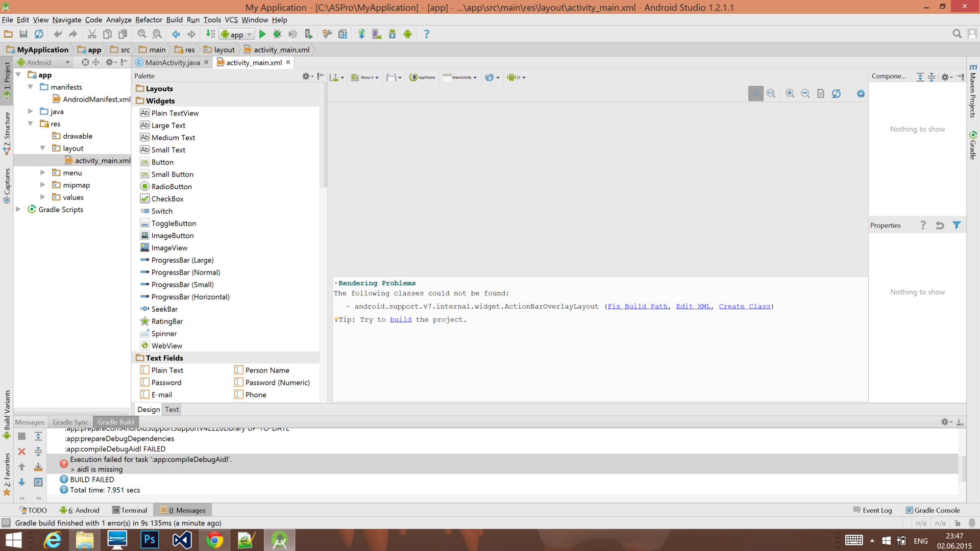The image size is (980, 551).
Task: Click the Search Everywhere magnifier
Action: tap(957, 34)
